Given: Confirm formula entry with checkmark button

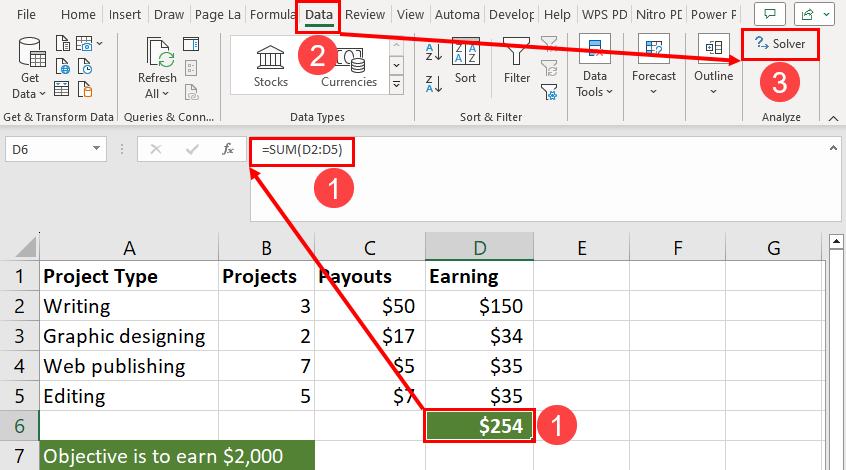Looking at the screenshot, I should (192, 149).
